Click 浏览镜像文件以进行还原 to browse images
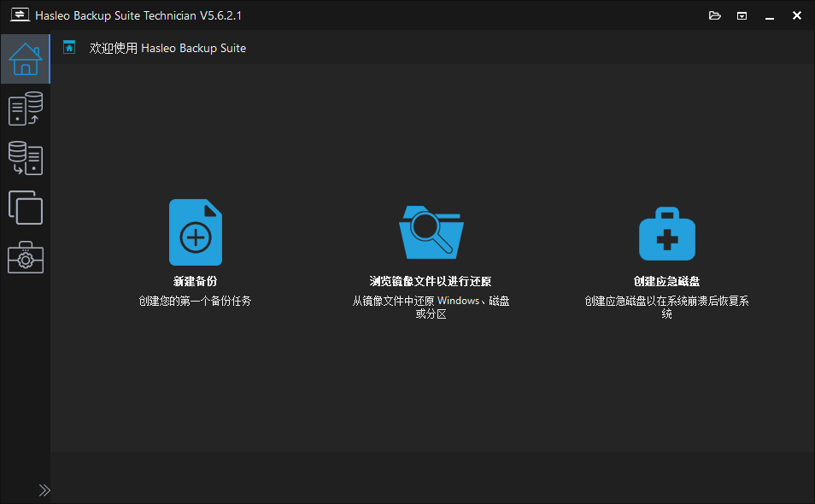The width and height of the screenshot is (815, 504). [x=431, y=284]
